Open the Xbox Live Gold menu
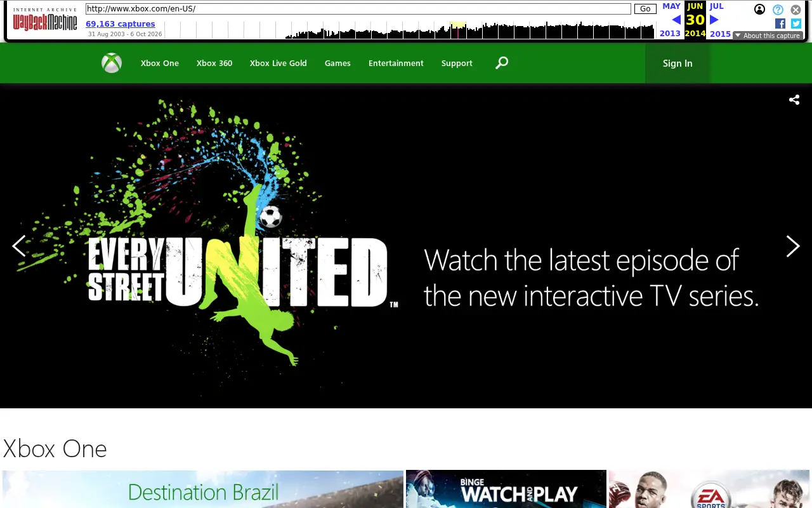The image size is (812, 508). click(278, 63)
